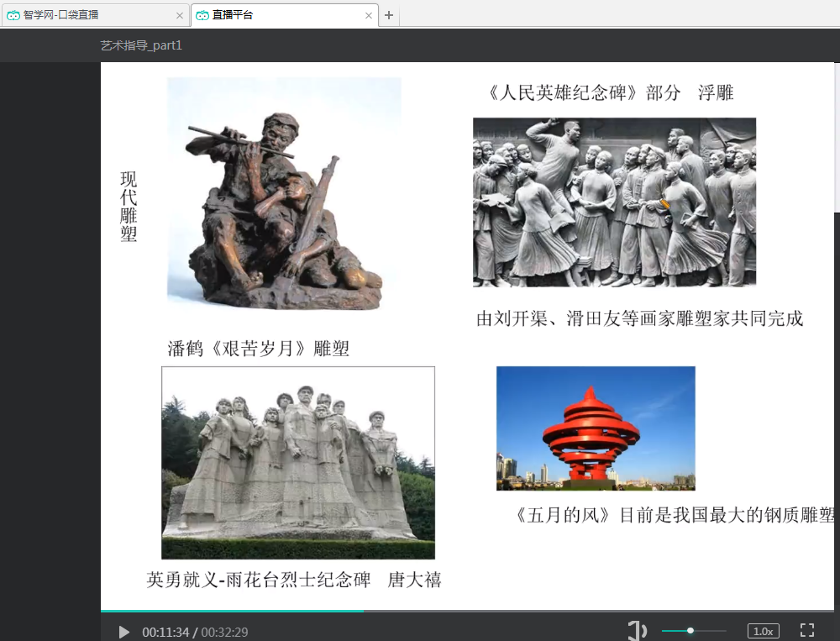Screen dimensions: 840x641
Task: Click the 00:11:34 elapsed time display
Action: (165, 632)
